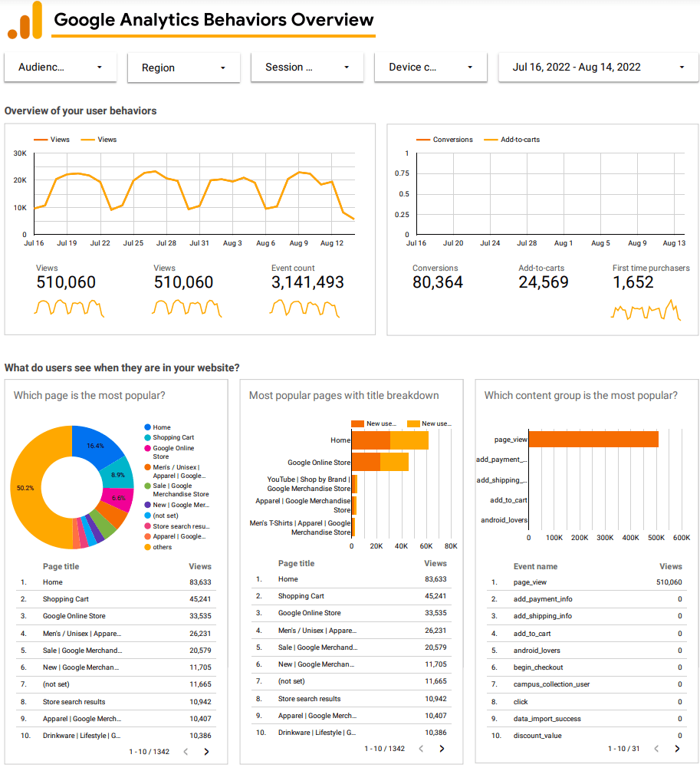
Task: Next page arrow in Event name table
Action: tap(677, 748)
